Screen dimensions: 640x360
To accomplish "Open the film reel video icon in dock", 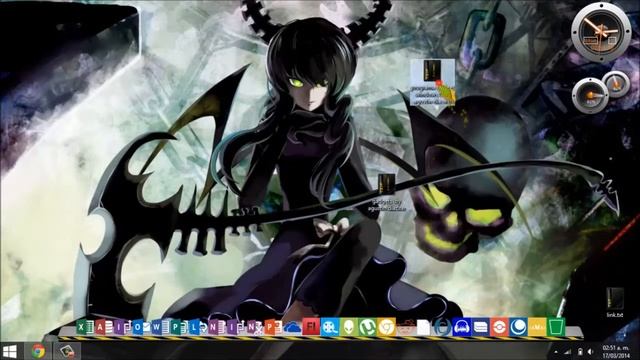I will click(330, 327).
